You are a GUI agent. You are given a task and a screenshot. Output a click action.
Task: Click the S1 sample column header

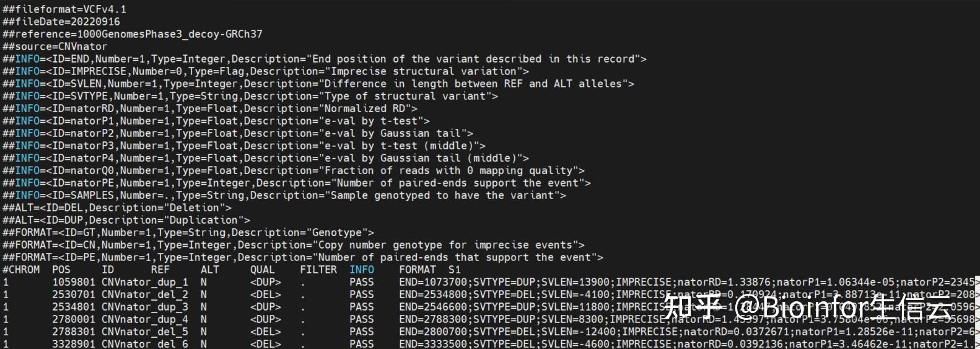[x=455, y=270]
